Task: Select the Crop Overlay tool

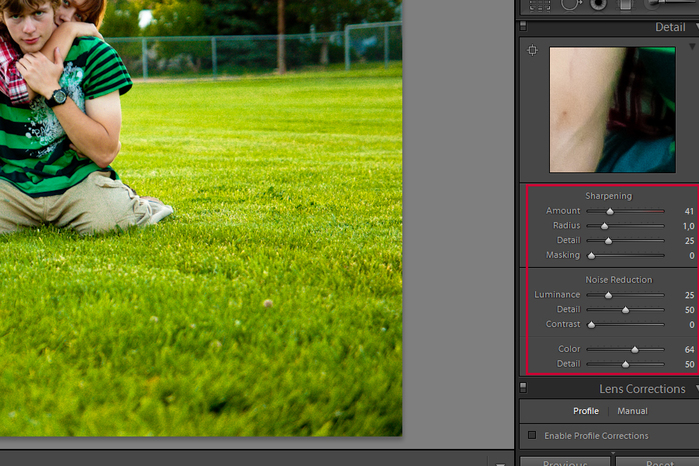Action: coord(539,5)
